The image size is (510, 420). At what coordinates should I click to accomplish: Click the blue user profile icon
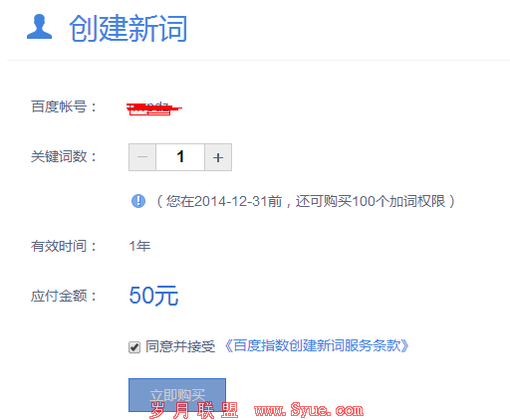[39, 27]
